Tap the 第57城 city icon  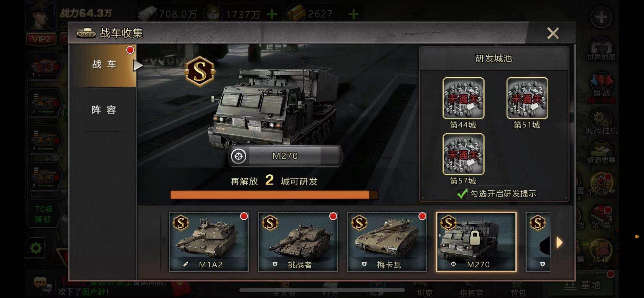point(463,154)
